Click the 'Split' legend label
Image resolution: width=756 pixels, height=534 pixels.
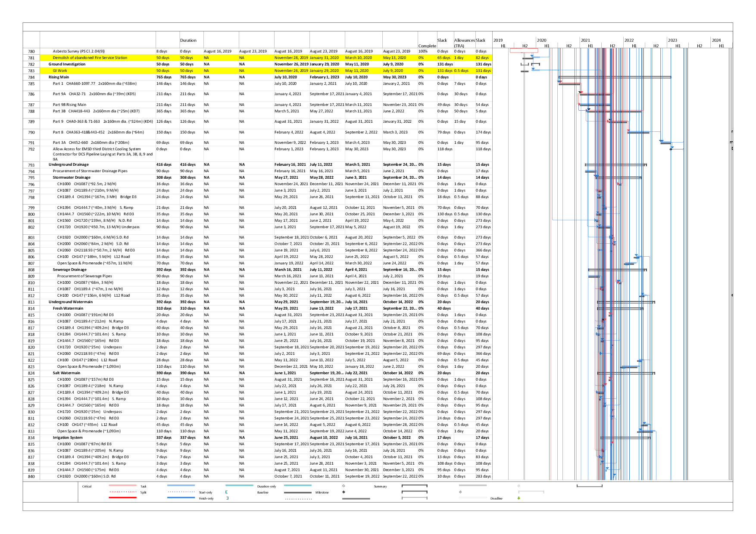click(x=143, y=492)
